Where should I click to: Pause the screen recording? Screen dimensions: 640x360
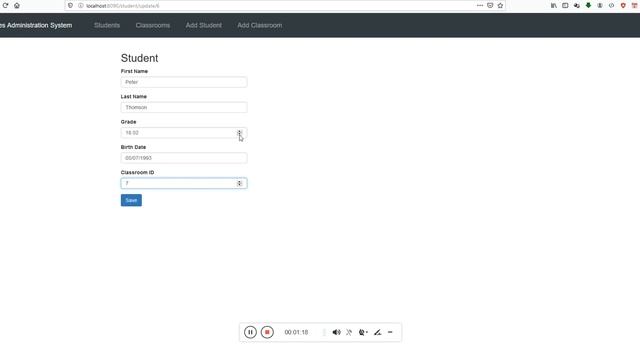pyautogui.click(x=250, y=332)
